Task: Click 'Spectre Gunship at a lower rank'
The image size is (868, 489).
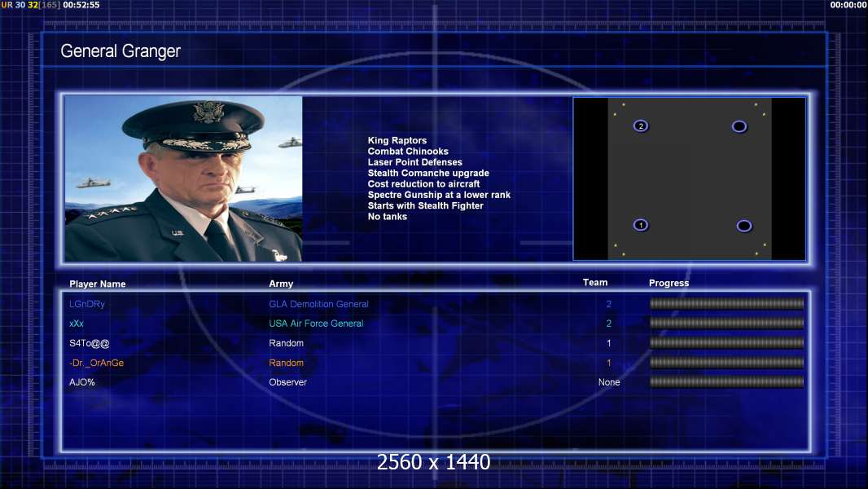Action: point(439,195)
